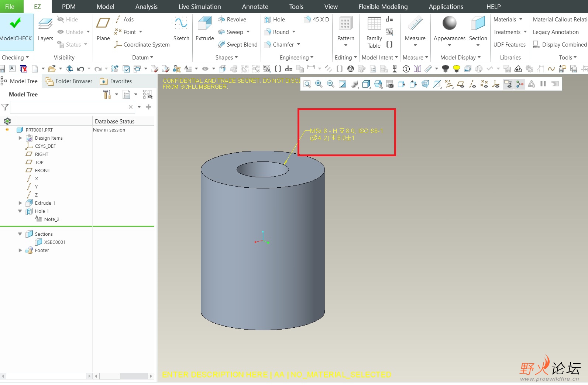Click the Hole tool in Engineering group
This screenshot has height=385, width=588.
(275, 20)
